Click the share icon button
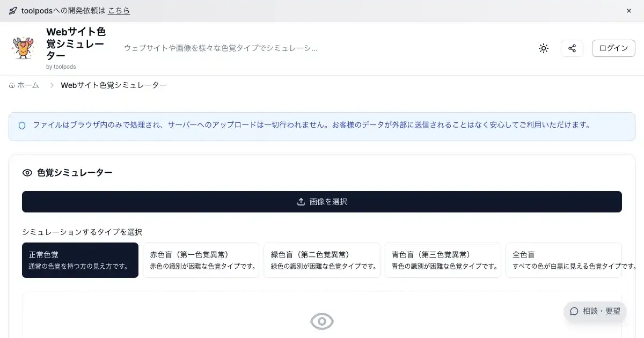644x338 pixels. [x=572, y=48]
